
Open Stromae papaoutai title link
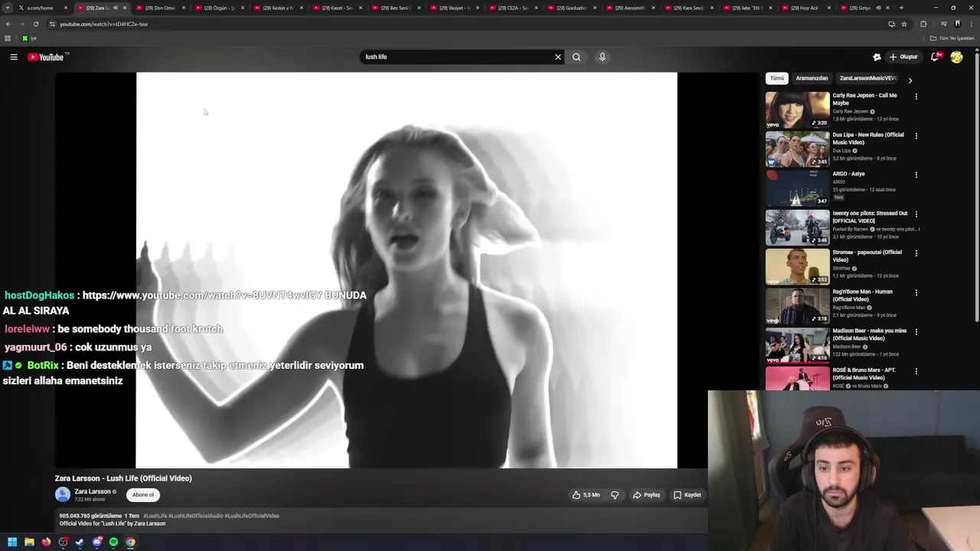click(867, 256)
